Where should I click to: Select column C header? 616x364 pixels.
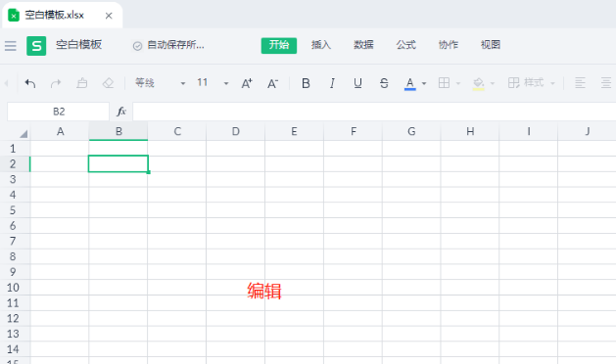click(x=177, y=131)
